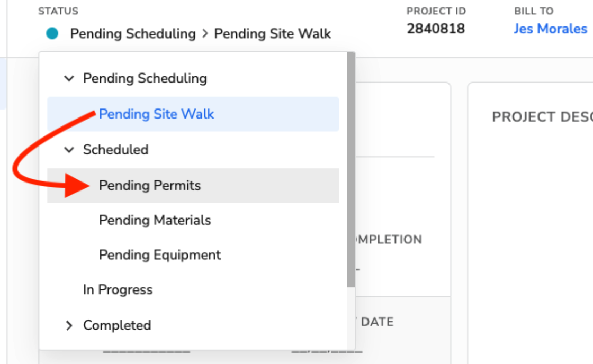The image size is (593, 364).
Task: Click the breadcrumb arrow separator in status
Action: point(205,34)
